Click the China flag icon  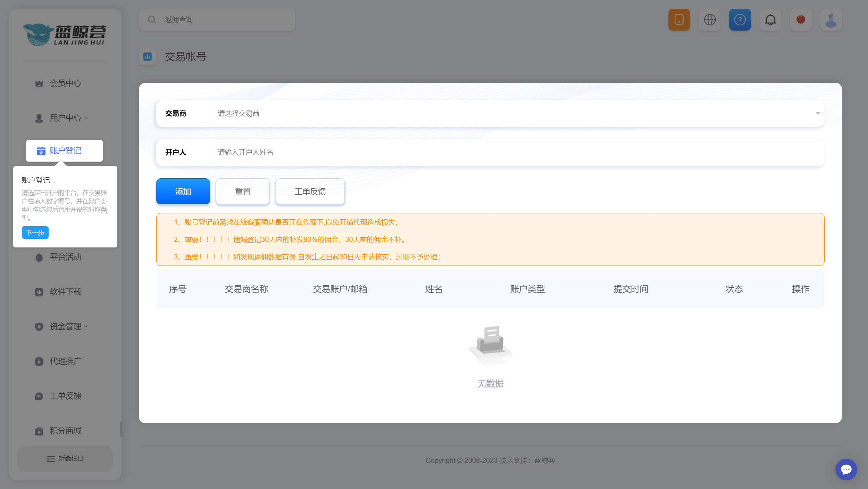tap(801, 19)
